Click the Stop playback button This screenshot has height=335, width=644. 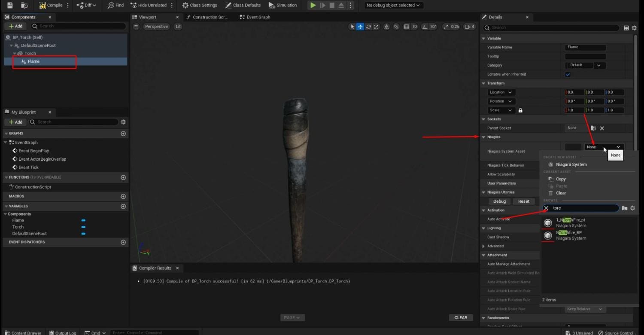[332, 5]
